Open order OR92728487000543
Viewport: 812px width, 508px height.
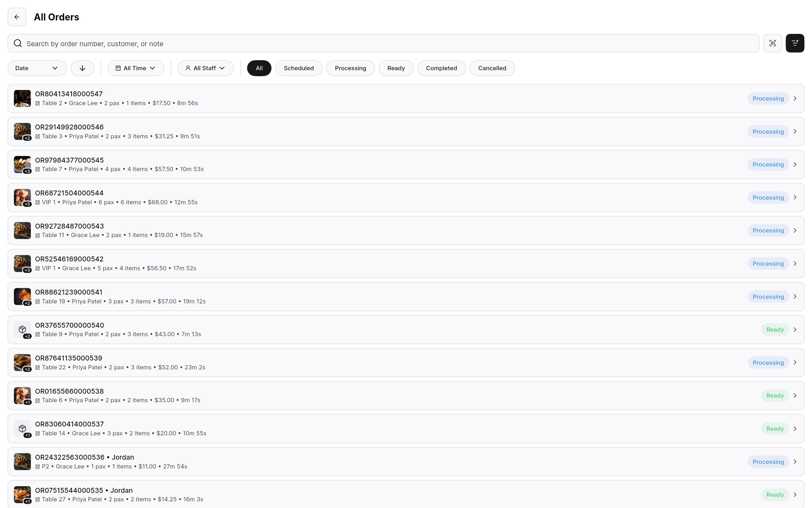coord(406,230)
